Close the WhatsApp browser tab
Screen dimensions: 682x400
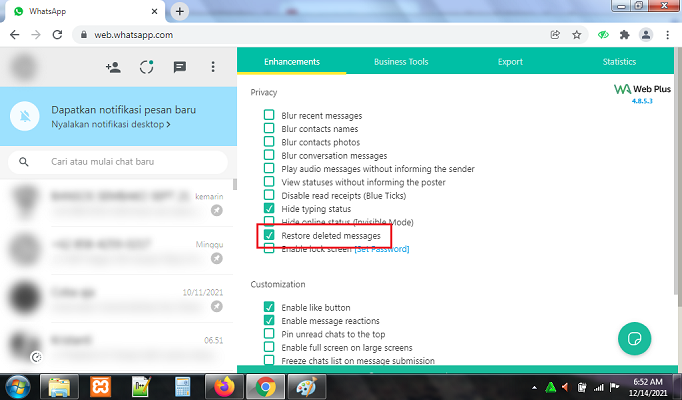[x=154, y=11]
